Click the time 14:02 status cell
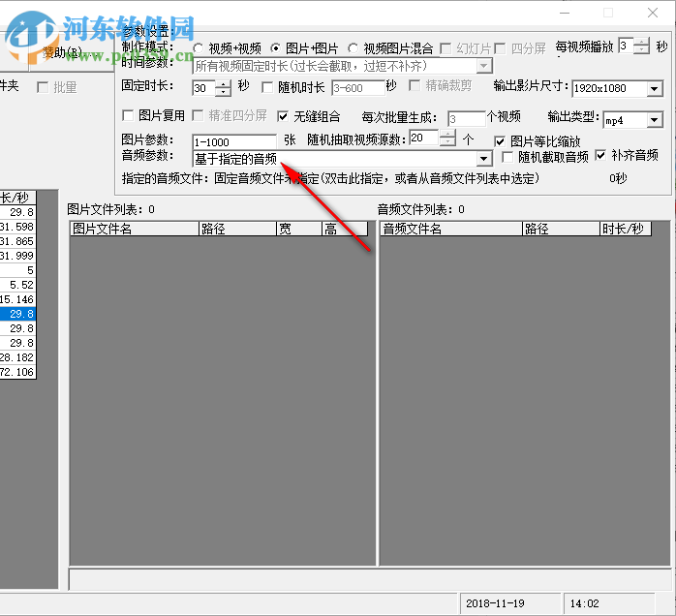This screenshot has height=616, width=676. 609,603
